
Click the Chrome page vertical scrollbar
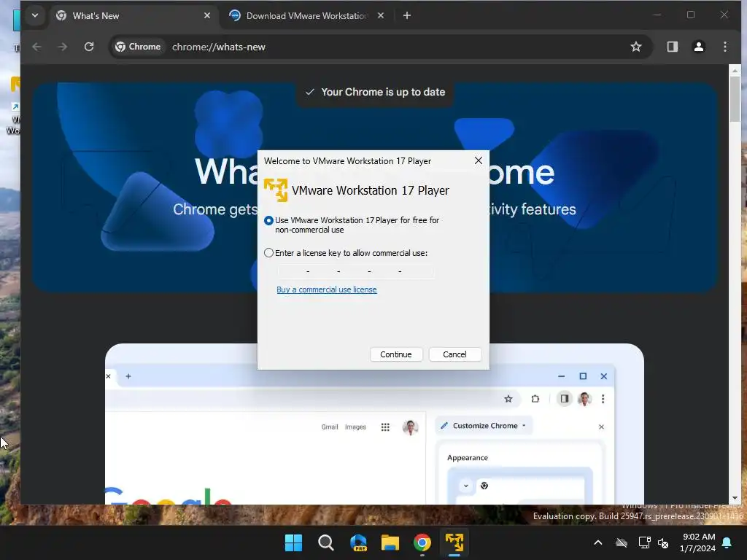click(735, 99)
